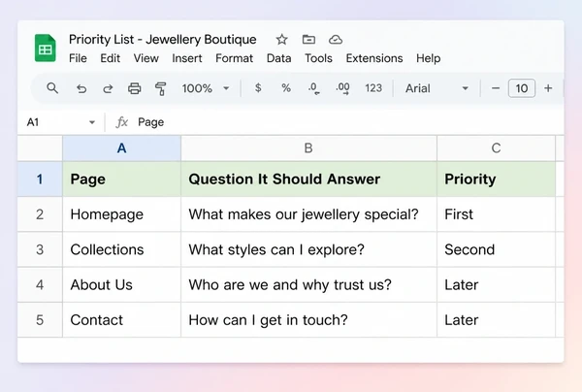Open the Help menu

click(x=429, y=58)
